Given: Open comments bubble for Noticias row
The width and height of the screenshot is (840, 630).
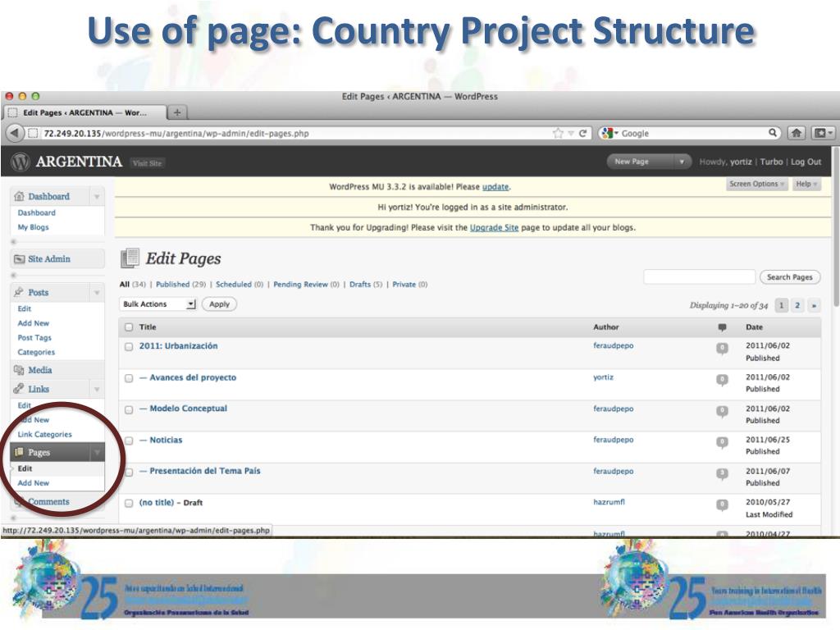Looking at the screenshot, I should (x=722, y=442).
